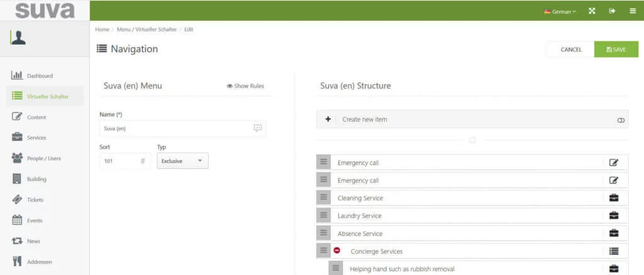The width and height of the screenshot is (644, 275).
Task: Click the translation icon in Name field
Action: click(x=257, y=128)
